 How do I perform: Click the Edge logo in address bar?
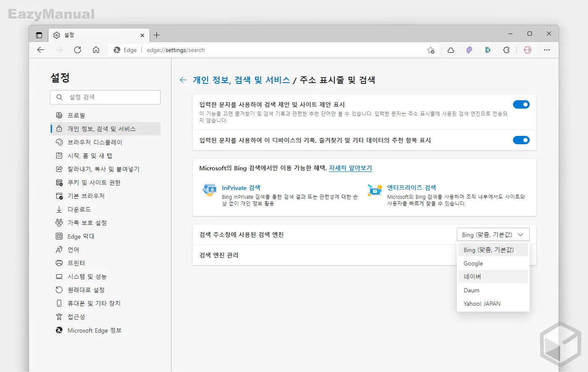coord(117,50)
